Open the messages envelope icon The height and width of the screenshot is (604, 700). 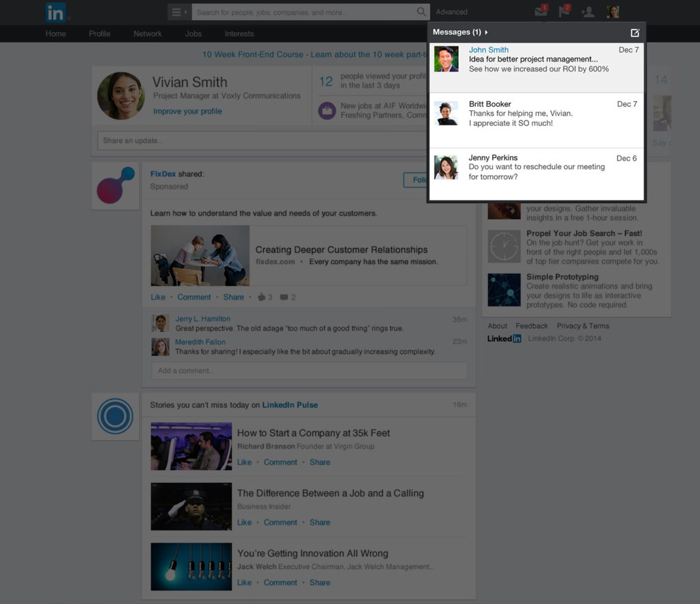(x=541, y=12)
